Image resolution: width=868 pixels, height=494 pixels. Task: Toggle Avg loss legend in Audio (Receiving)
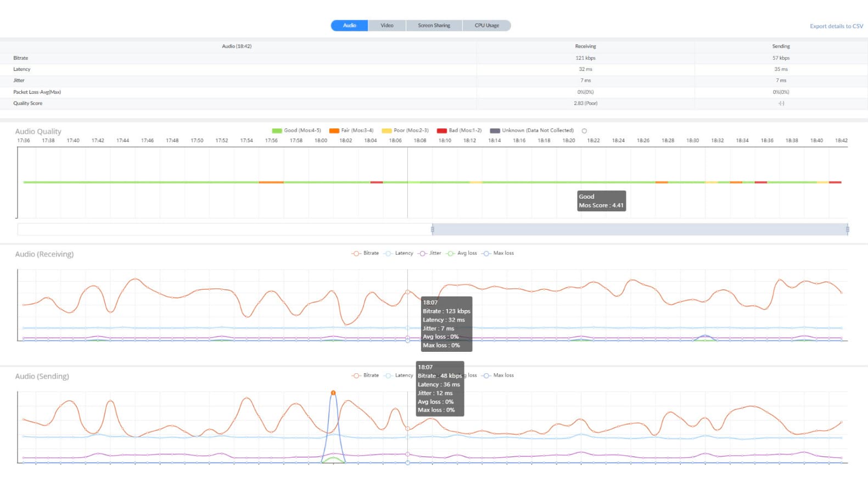tap(451, 254)
